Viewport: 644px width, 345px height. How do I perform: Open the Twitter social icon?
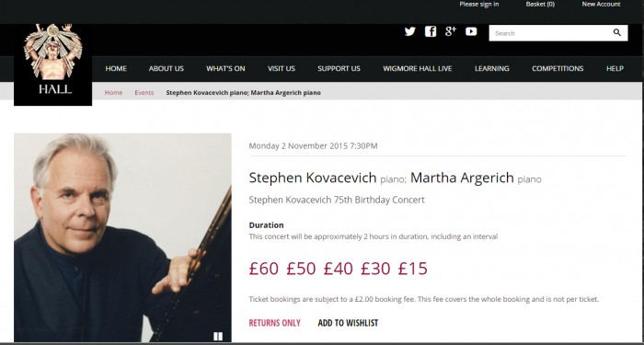[410, 31]
